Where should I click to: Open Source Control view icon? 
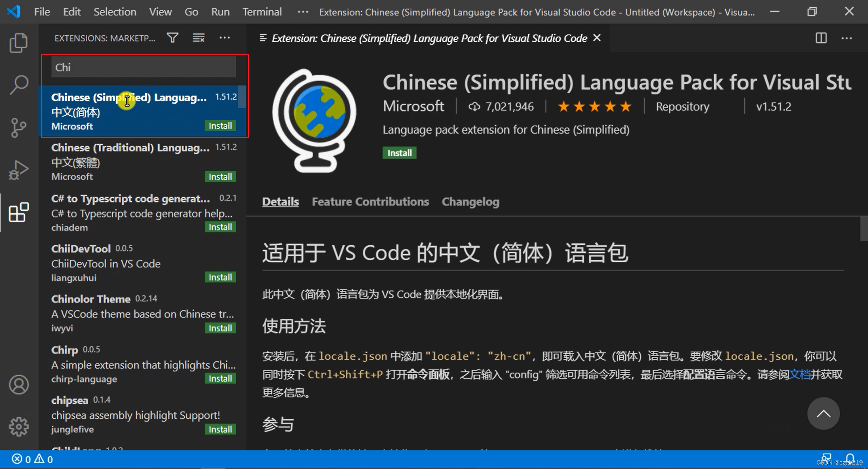point(18,127)
